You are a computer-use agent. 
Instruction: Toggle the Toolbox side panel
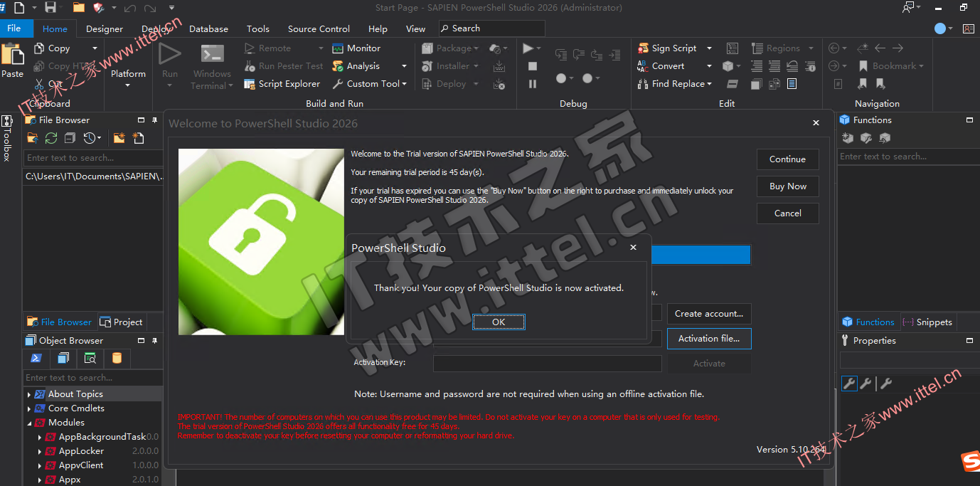[7, 135]
